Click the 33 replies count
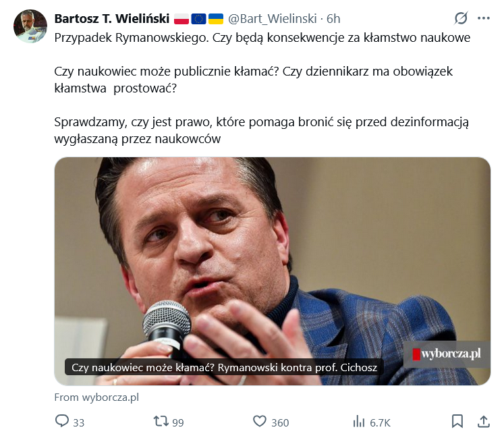 tap(79, 422)
